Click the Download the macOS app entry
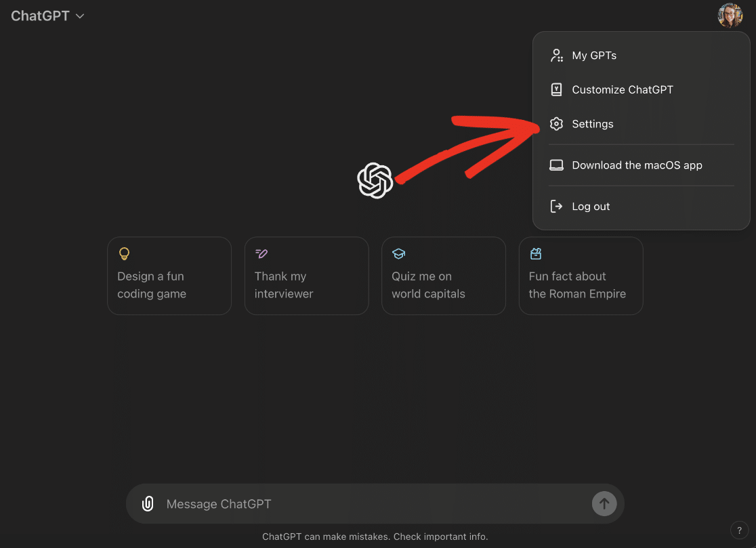Viewport: 756px width, 548px height. (637, 165)
